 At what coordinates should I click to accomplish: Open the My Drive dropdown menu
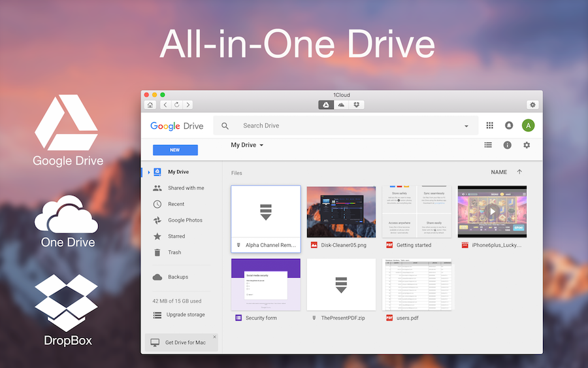click(247, 145)
